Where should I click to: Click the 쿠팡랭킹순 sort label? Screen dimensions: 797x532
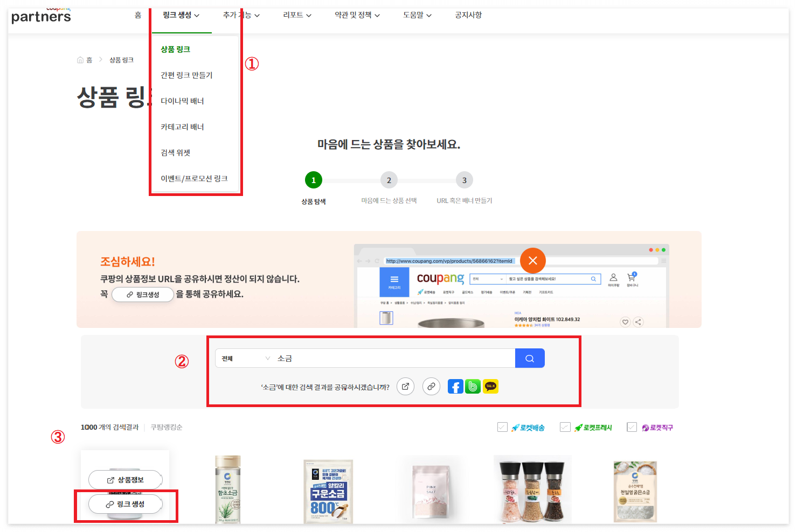167,427
